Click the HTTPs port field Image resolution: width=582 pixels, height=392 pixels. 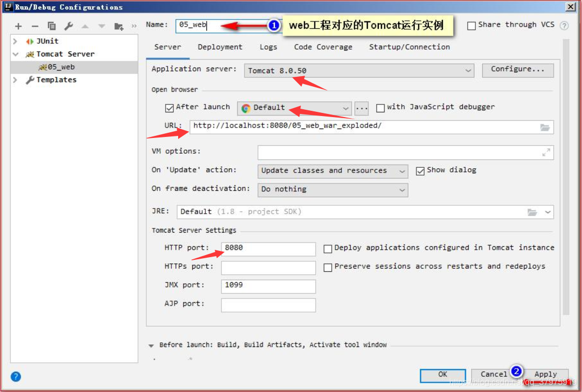[x=269, y=267]
